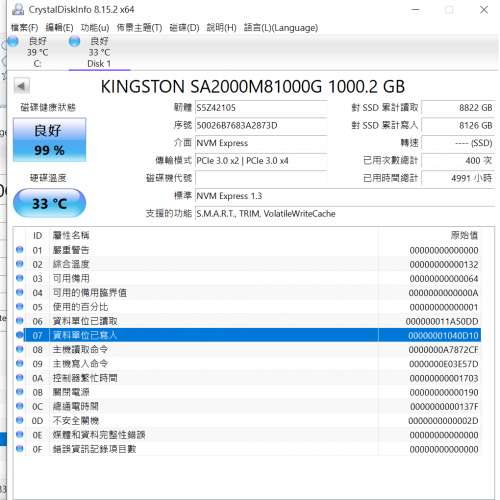This screenshot has height=500, width=500.
Task: Open the 功能(u) menu
Action: click(x=95, y=28)
